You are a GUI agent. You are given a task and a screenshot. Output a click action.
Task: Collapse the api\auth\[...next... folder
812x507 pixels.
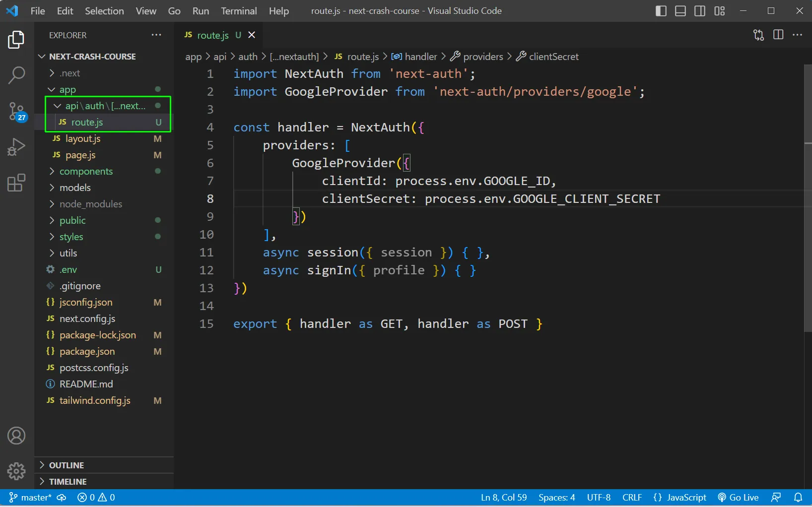(104, 106)
